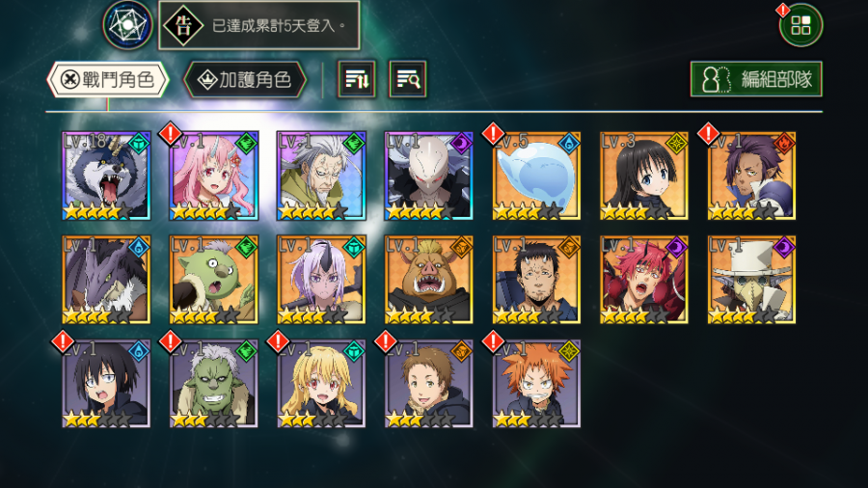Click the hexagram magic circle icon
The width and height of the screenshot is (868, 488).
(x=127, y=25)
